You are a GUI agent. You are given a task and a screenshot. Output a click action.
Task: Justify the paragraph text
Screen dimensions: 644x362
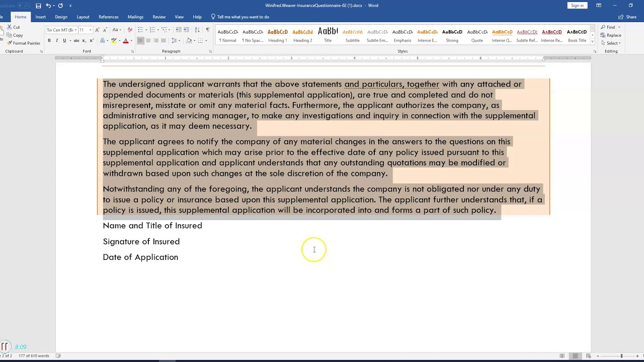[164, 40]
